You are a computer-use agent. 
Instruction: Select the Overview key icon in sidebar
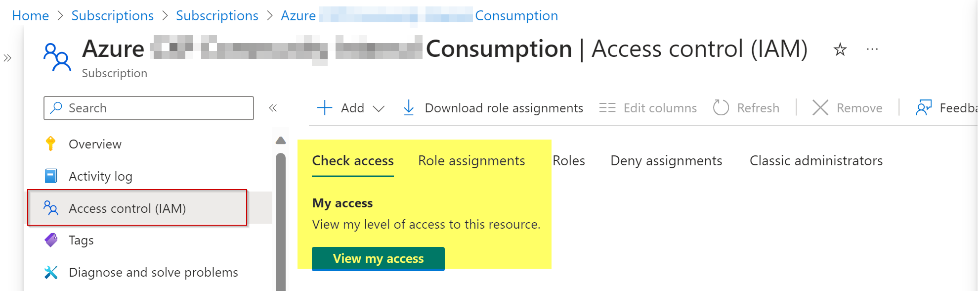[51, 144]
